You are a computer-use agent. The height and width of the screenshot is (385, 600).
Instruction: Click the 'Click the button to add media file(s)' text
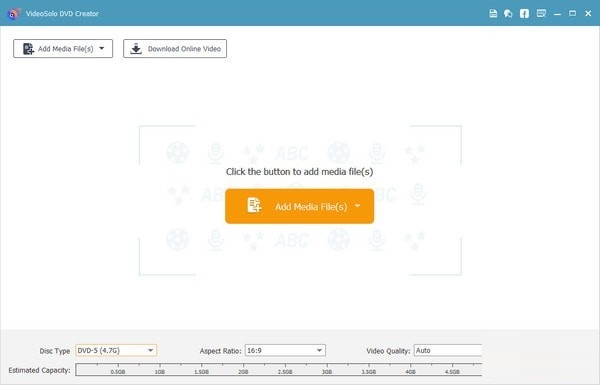(300, 171)
